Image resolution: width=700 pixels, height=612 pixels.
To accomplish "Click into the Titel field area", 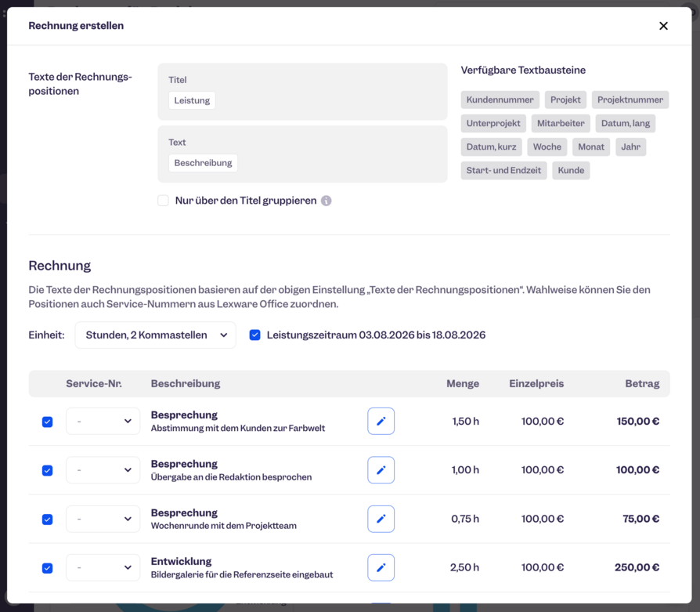I will coord(302,92).
